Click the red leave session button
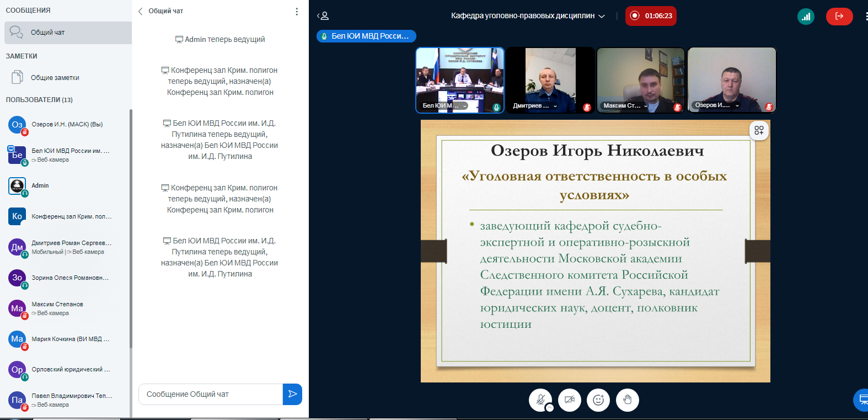The image size is (868, 420). pos(839,16)
